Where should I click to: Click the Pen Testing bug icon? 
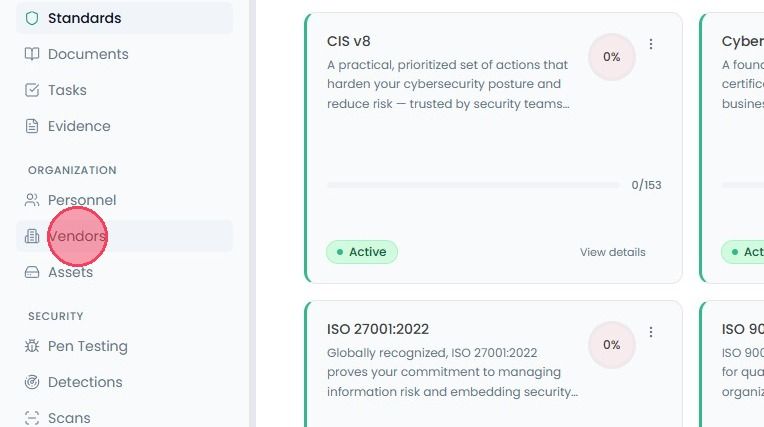32,346
